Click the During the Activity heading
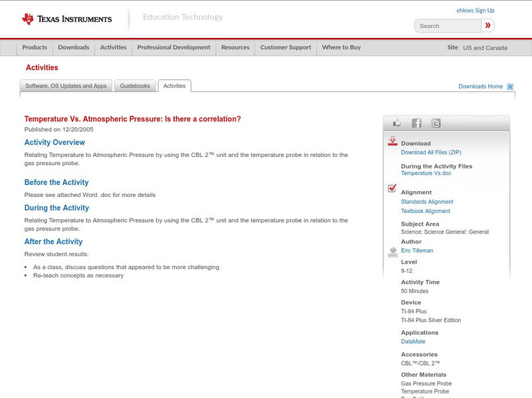532x398 pixels. (x=57, y=208)
